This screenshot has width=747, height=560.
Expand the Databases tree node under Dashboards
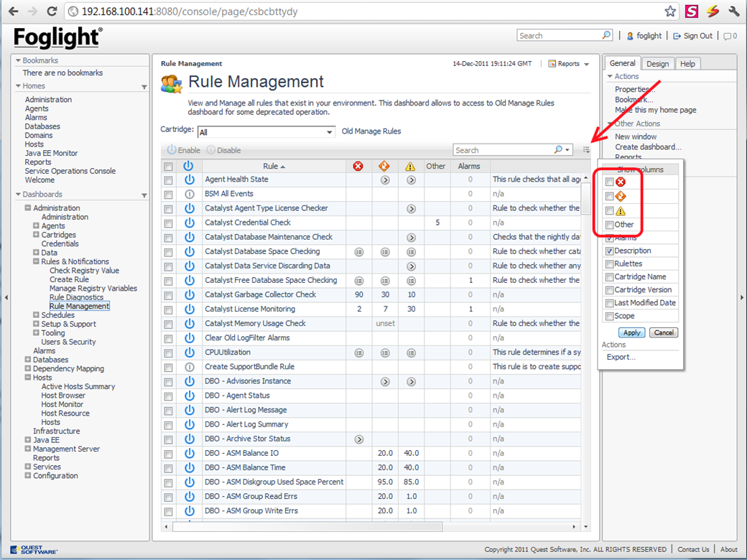(x=27, y=360)
